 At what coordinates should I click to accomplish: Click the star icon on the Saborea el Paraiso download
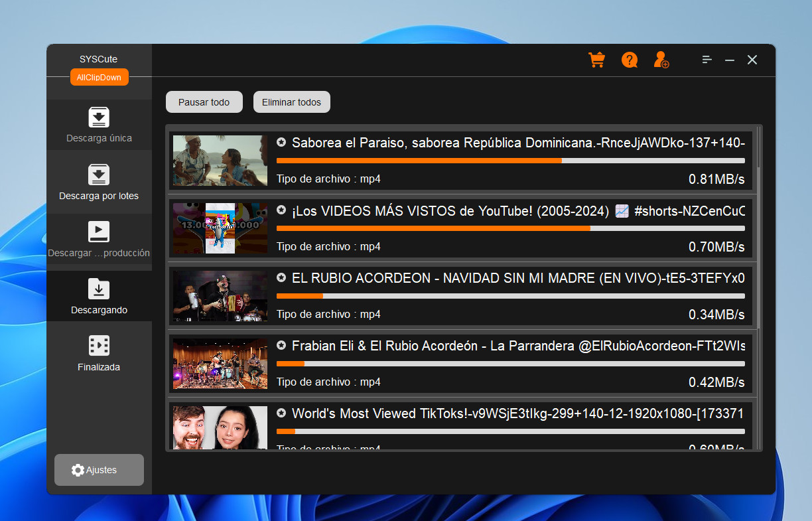pyautogui.click(x=281, y=141)
